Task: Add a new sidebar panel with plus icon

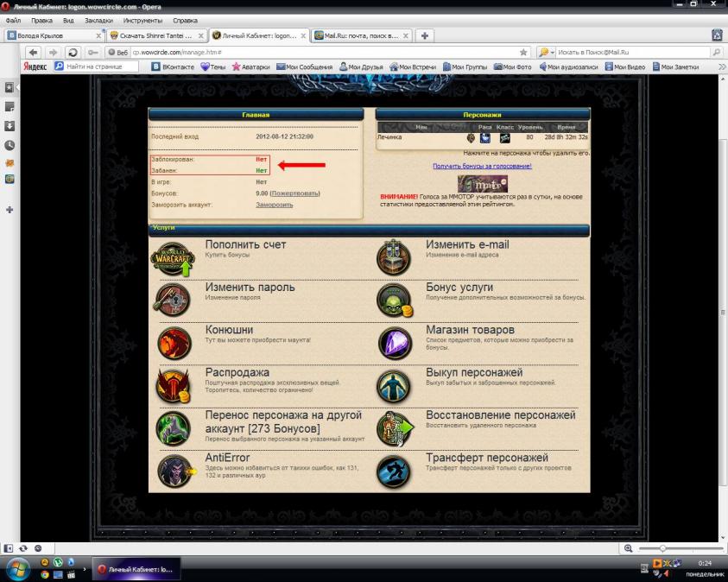Action: 9,210
